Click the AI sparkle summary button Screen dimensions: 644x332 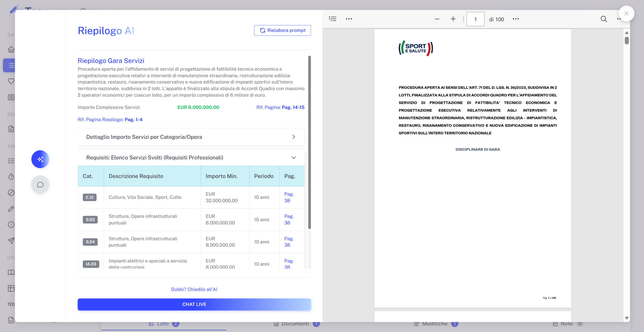(x=40, y=159)
